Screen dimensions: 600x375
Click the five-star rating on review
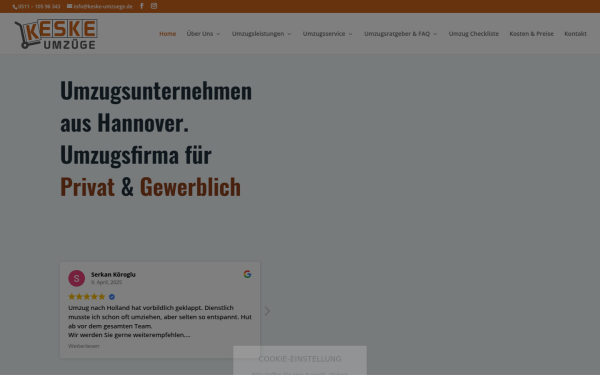[86, 297]
